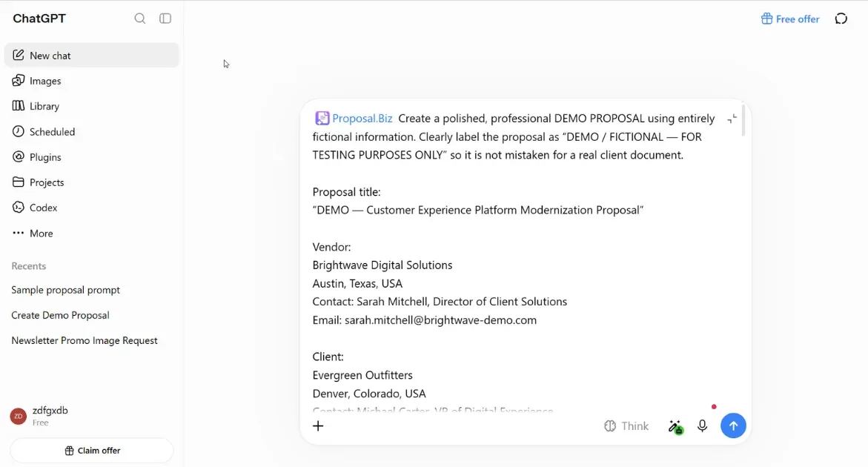Open Scheduled from the sidebar
Image resolution: width=868 pixels, height=467 pixels.
tap(92, 132)
